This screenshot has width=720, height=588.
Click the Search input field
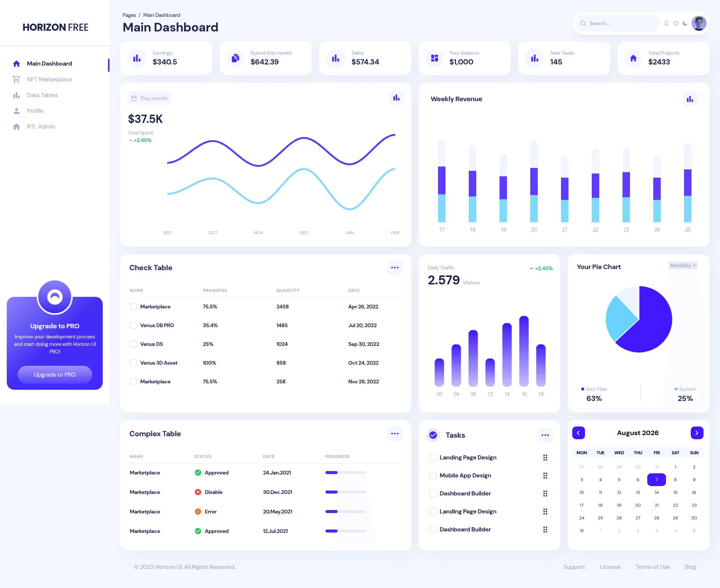point(618,23)
